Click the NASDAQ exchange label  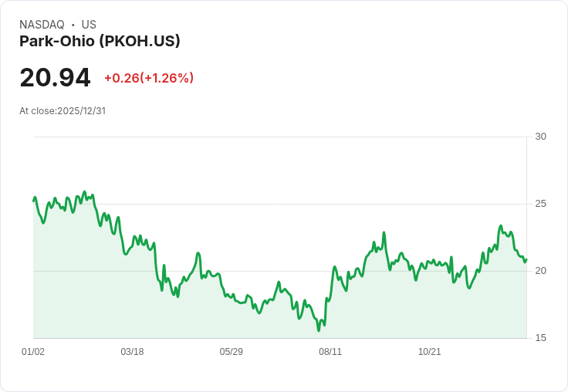tap(42, 25)
